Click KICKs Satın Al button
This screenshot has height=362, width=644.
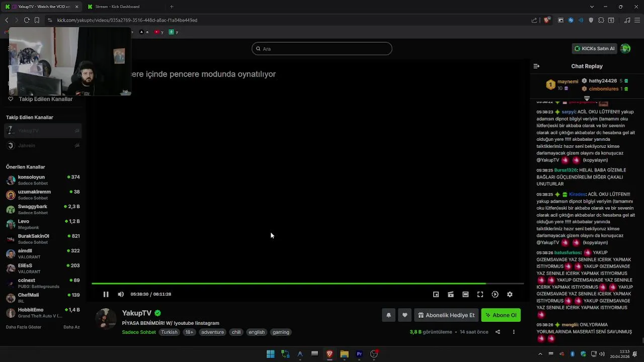[595, 49]
